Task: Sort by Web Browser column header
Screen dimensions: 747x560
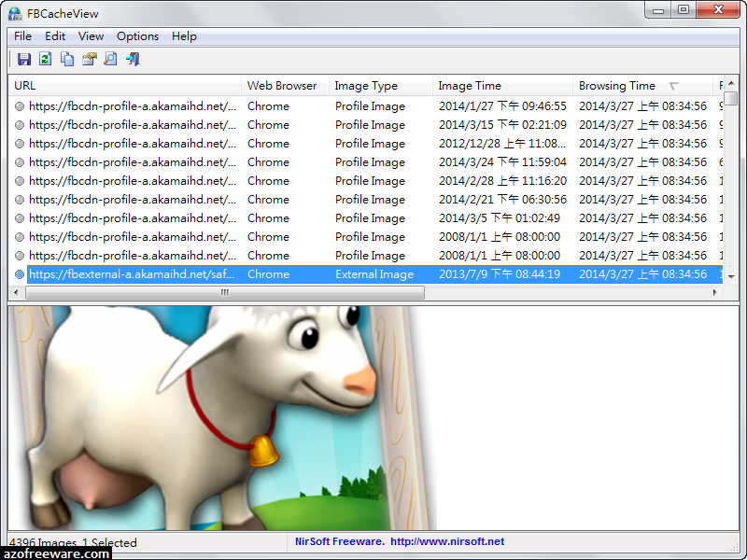Action: (x=286, y=86)
